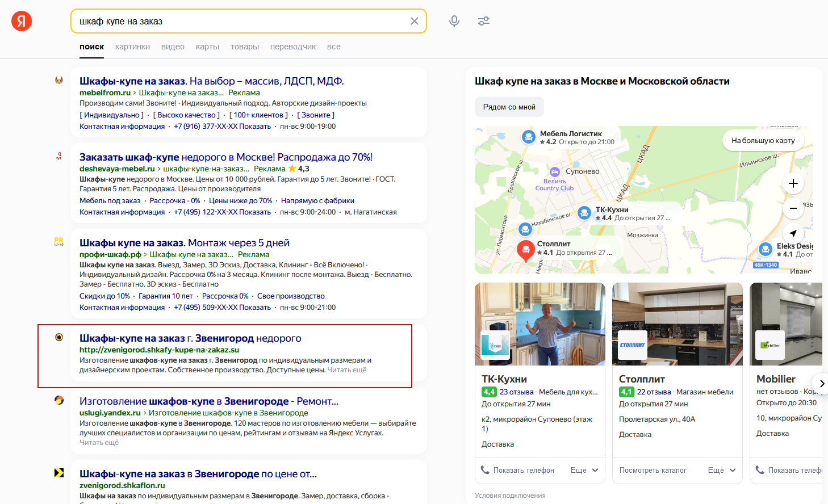Open Шкафы-купе на заказ г. Звенигород недорого

coord(190,338)
